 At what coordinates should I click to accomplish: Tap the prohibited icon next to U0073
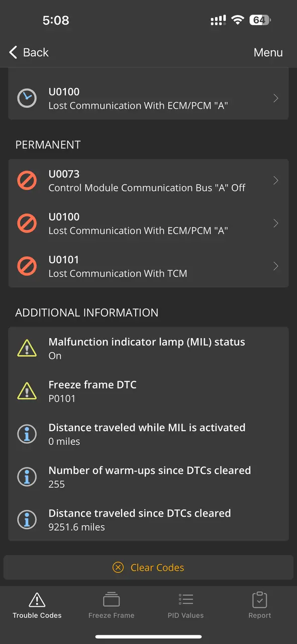(27, 181)
